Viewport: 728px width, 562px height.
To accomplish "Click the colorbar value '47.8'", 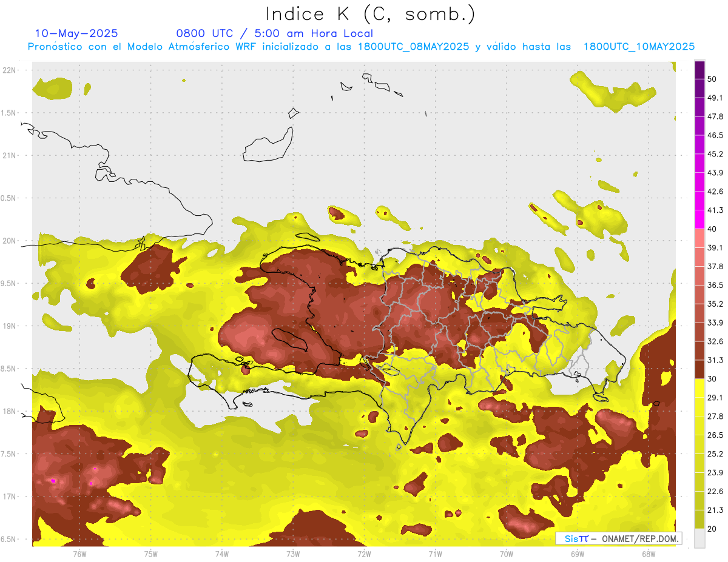I will click(715, 116).
